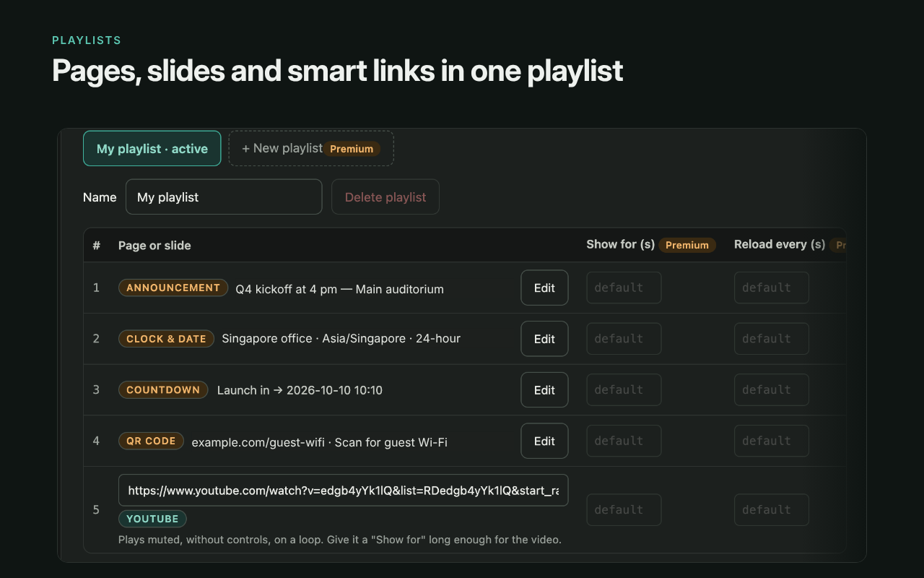This screenshot has height=578, width=924.
Task: Select the COUNTDOWN type badge
Action: 163,390
